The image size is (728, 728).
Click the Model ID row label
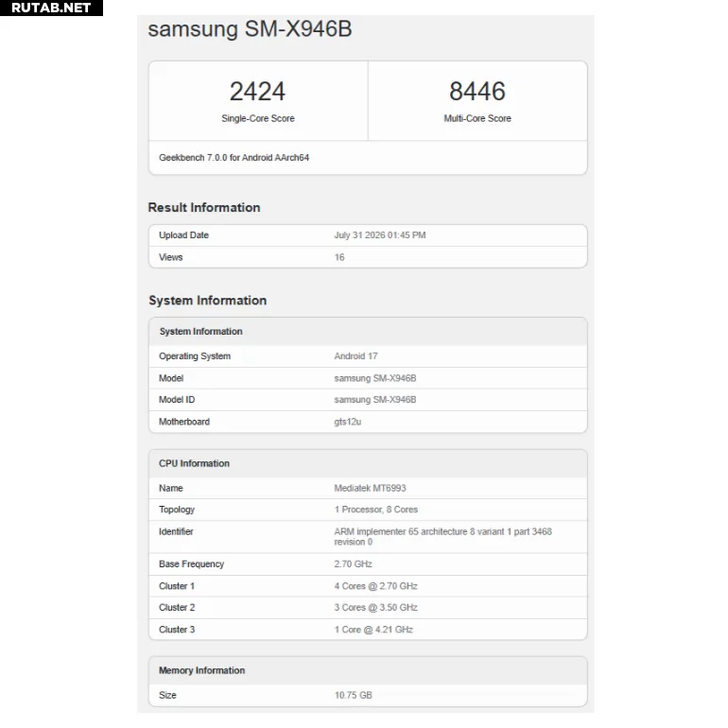(177, 400)
